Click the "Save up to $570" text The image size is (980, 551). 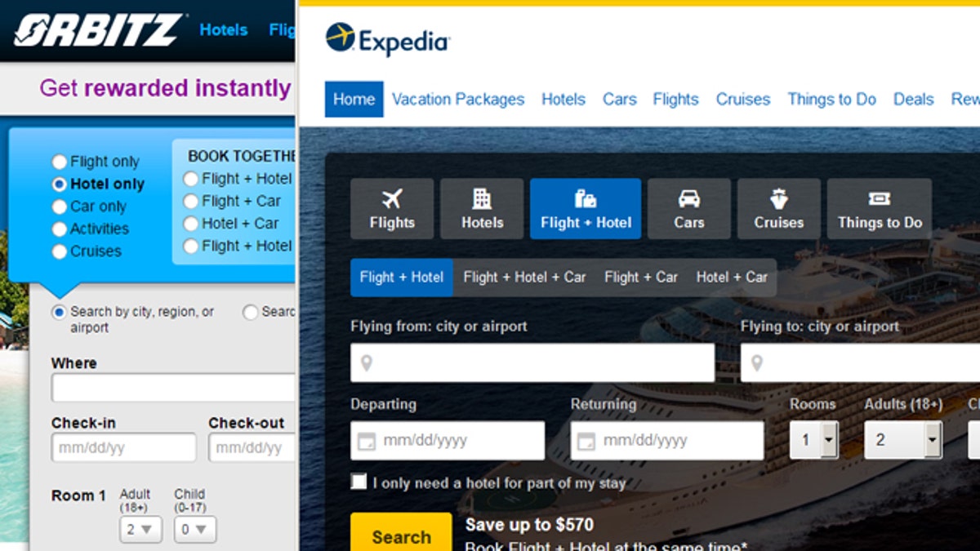[x=529, y=525]
